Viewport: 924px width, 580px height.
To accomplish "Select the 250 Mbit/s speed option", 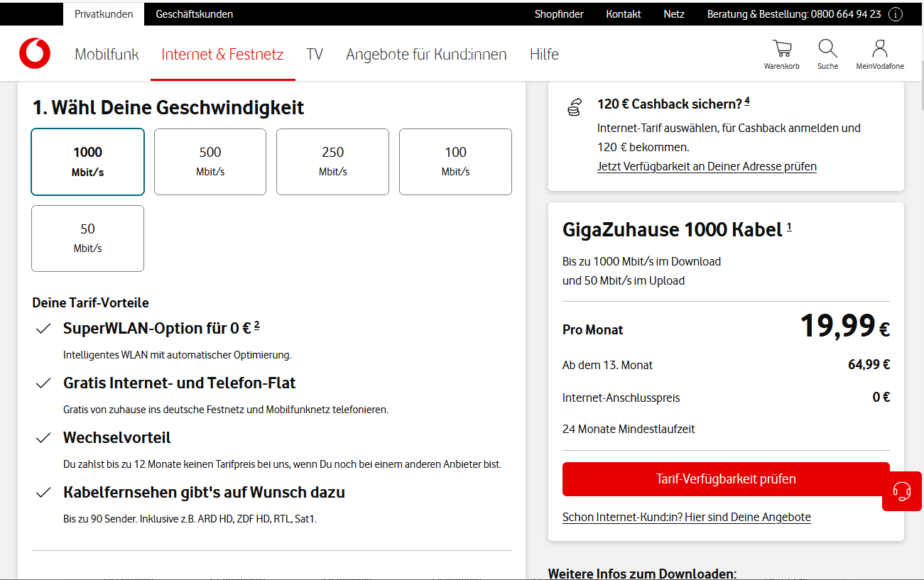I will pyautogui.click(x=332, y=161).
